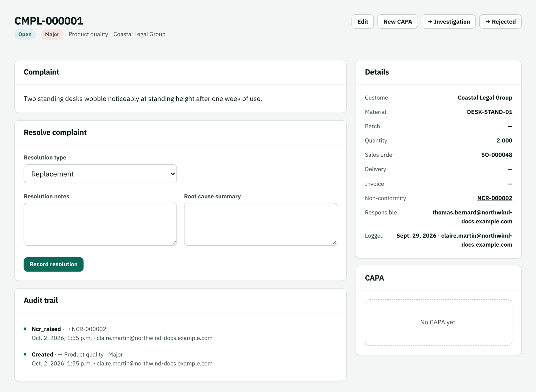Screen dimensions: 536x392
Task: Click the Details panel heading
Action: [x=377, y=72]
